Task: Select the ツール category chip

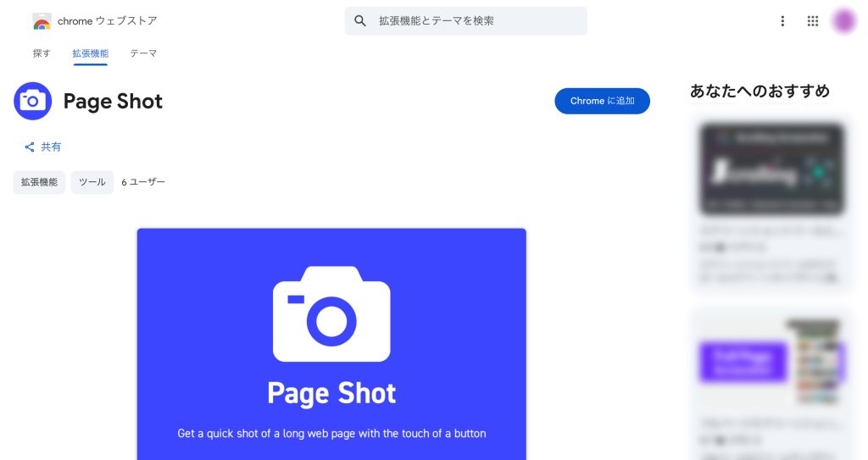Action: (92, 182)
